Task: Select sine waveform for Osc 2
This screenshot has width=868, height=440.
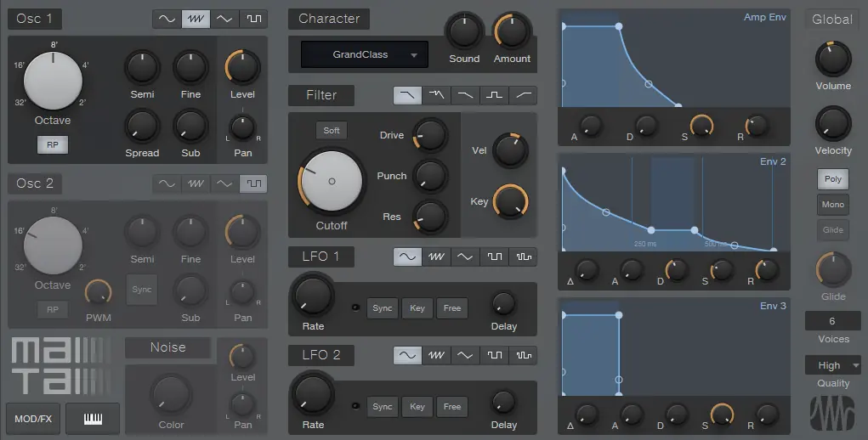Action: (167, 183)
